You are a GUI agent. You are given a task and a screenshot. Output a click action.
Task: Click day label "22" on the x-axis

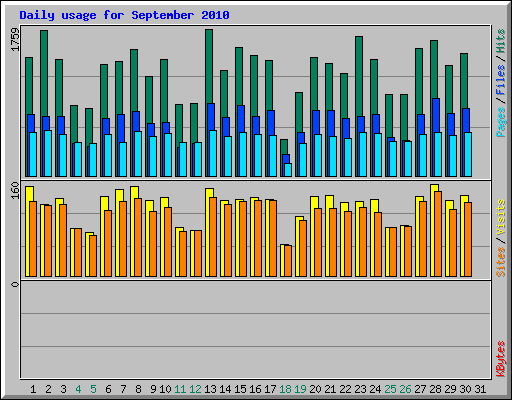tap(345, 389)
